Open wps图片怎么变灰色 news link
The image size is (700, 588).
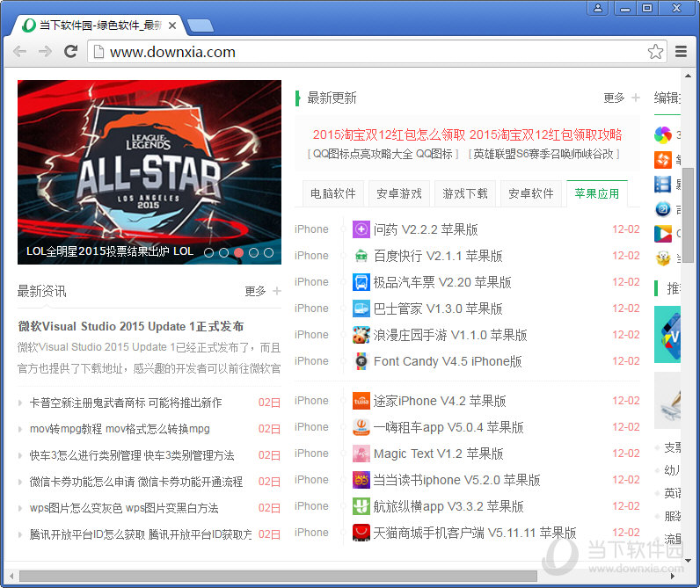pyautogui.click(x=124, y=508)
